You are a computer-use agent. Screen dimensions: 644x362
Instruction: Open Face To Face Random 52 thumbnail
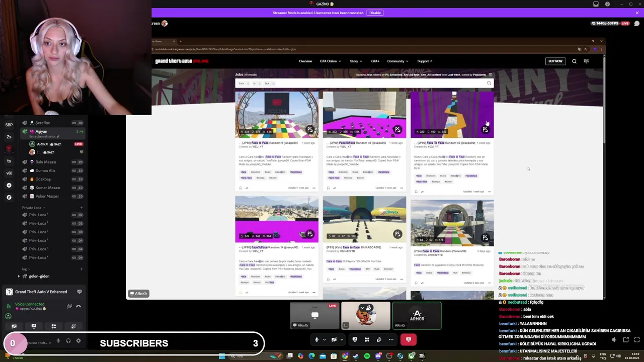coord(452,115)
